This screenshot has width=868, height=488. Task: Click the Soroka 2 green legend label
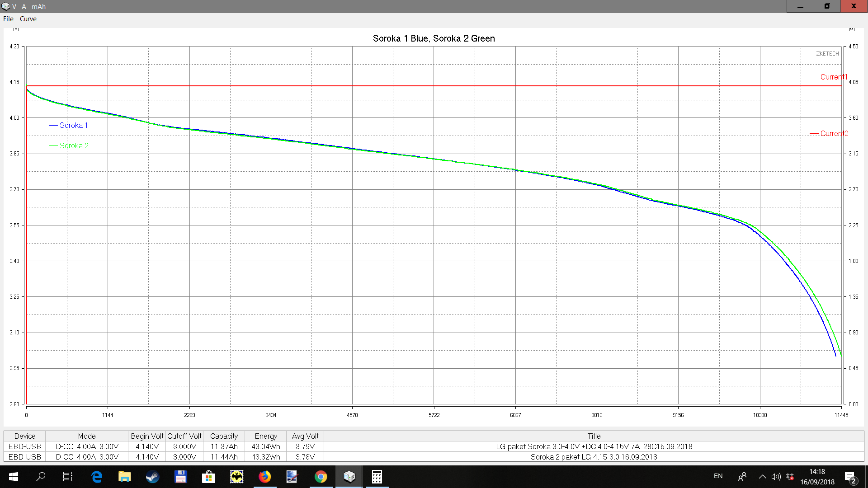click(x=74, y=145)
